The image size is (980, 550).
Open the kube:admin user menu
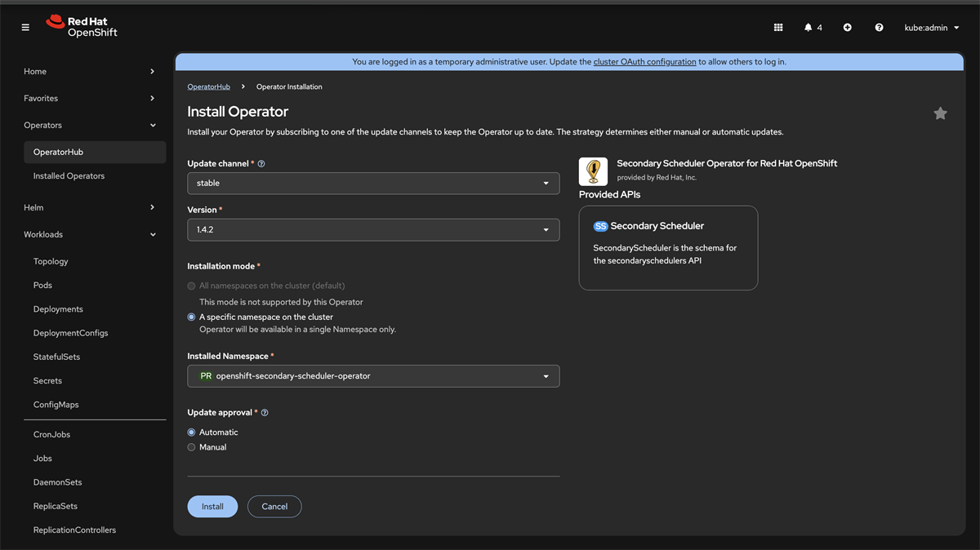932,28
